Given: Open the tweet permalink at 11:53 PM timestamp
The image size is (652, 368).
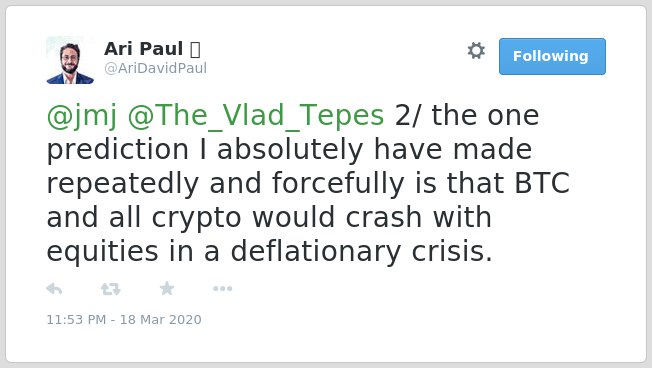Looking at the screenshot, I should tap(124, 319).
